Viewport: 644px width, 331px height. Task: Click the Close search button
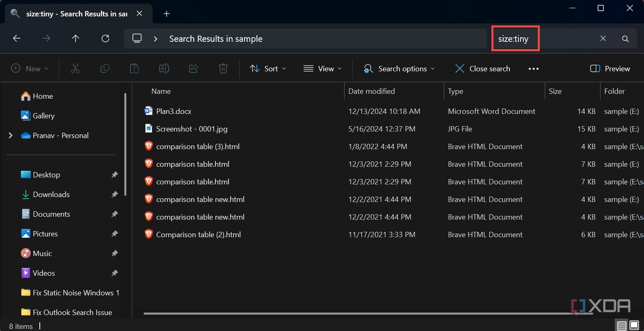483,69
